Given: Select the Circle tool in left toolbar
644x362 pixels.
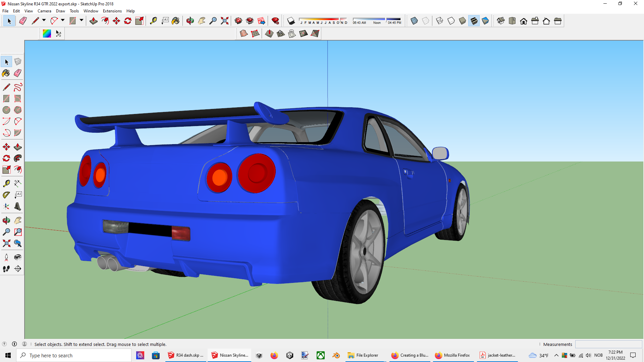Looking at the screenshot, I should coord(6,110).
